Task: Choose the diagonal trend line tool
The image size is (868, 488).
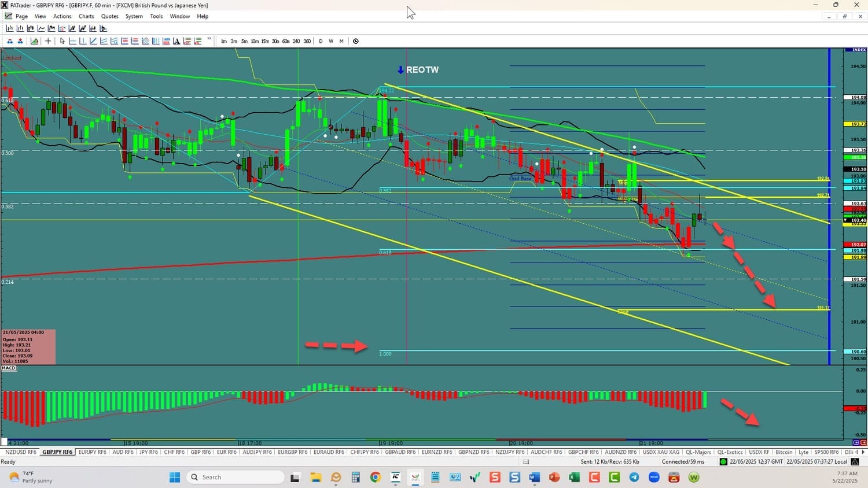Action: click(93, 41)
